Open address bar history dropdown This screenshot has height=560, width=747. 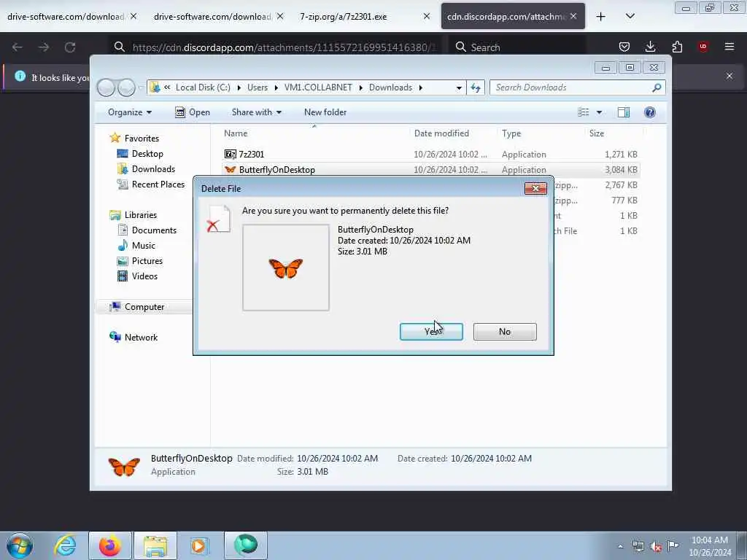[x=459, y=87]
